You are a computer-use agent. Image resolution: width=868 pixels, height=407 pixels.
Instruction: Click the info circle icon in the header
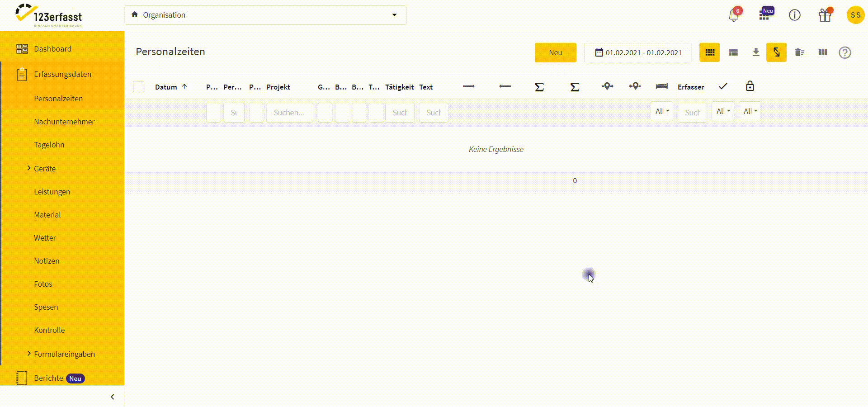tap(795, 15)
